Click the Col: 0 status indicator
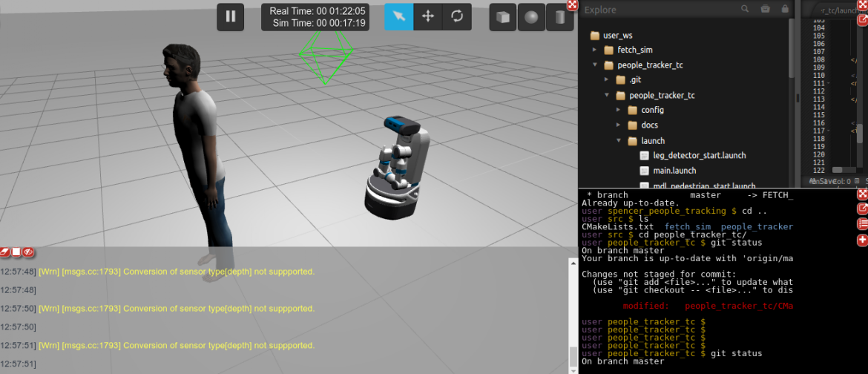 843,181
